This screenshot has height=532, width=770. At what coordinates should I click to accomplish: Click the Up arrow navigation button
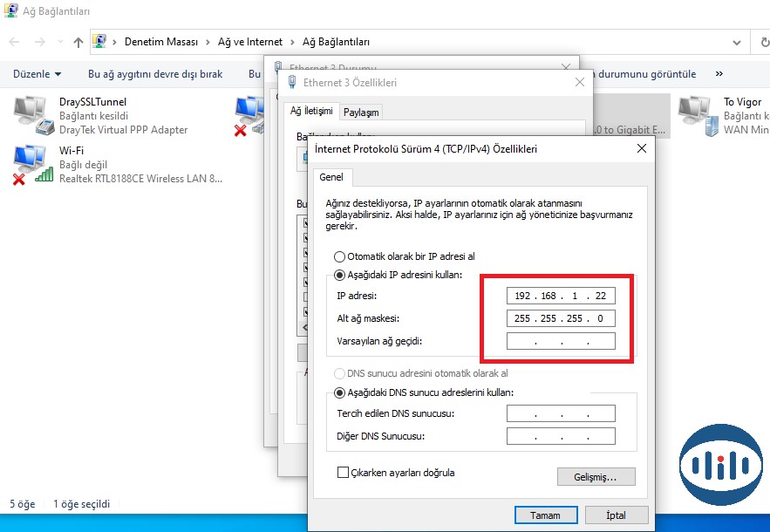78,42
